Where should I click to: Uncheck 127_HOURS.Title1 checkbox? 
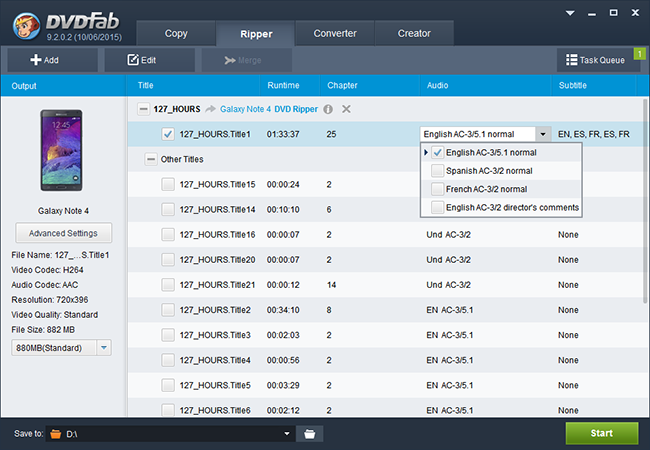(x=168, y=134)
